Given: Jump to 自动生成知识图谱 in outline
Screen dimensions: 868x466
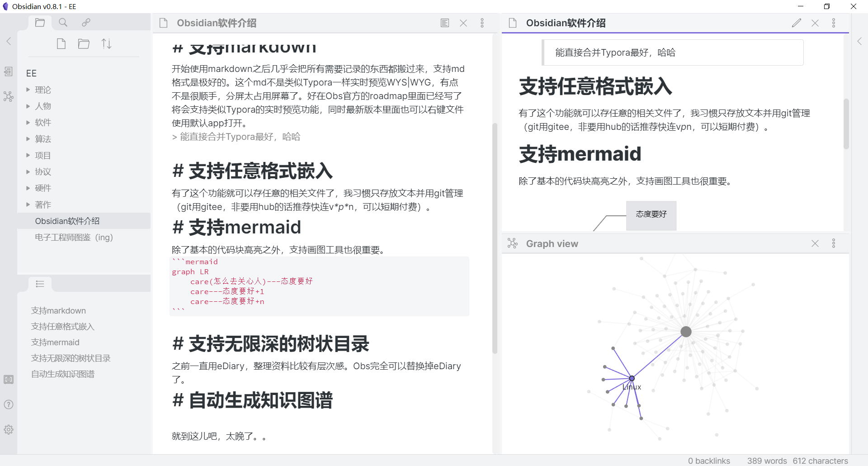Looking at the screenshot, I should click(63, 374).
